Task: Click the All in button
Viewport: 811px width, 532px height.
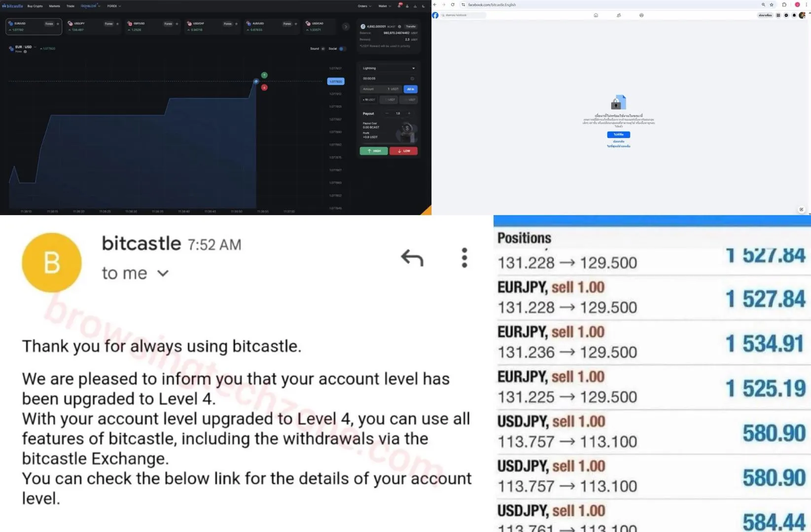Action: tap(411, 89)
